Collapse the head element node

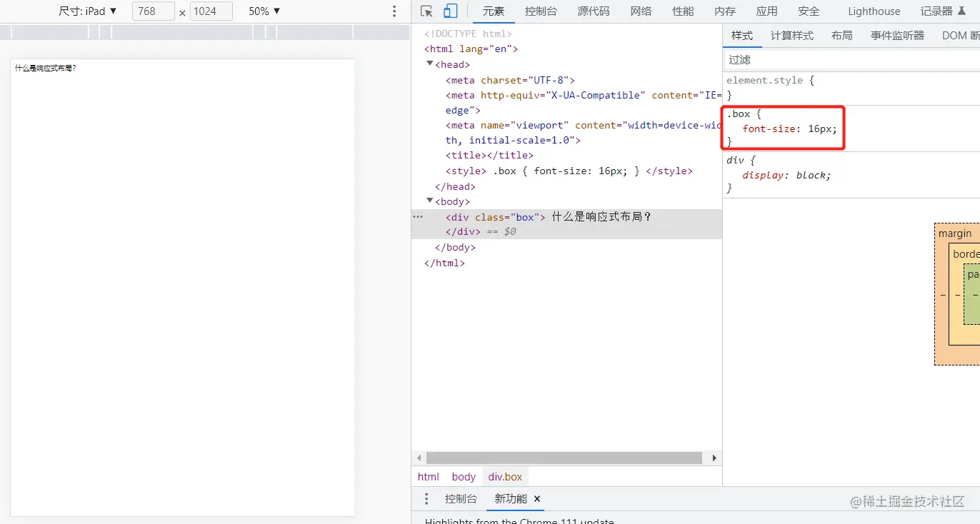[x=430, y=64]
